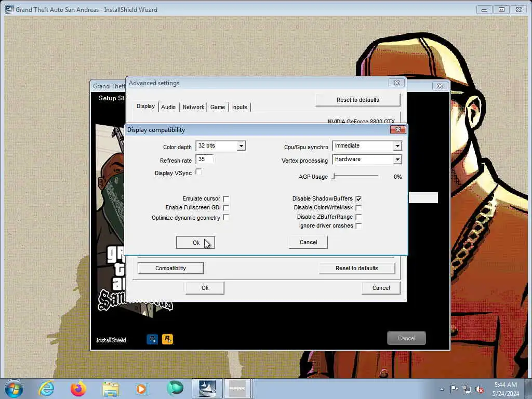Switch to the Display tab
The image size is (532, 399).
pyautogui.click(x=145, y=106)
